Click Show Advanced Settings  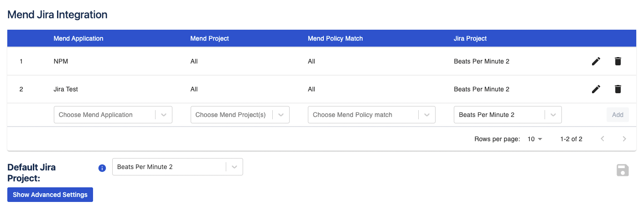click(x=50, y=195)
